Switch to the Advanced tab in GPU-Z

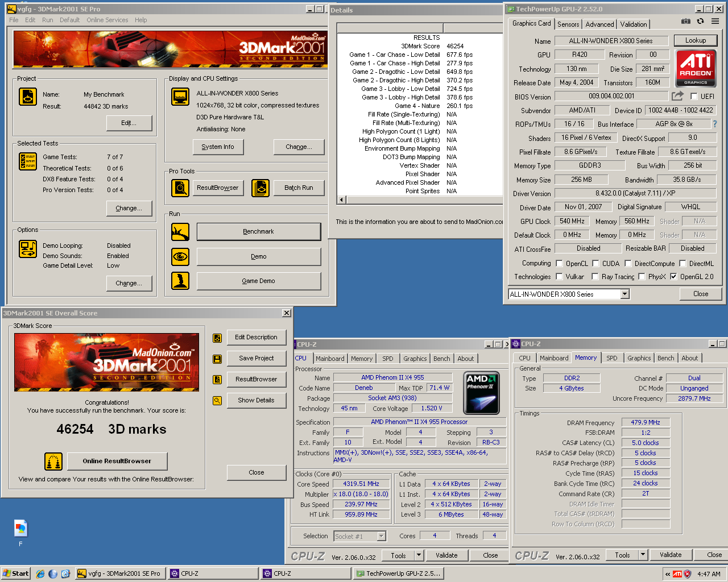tap(599, 24)
